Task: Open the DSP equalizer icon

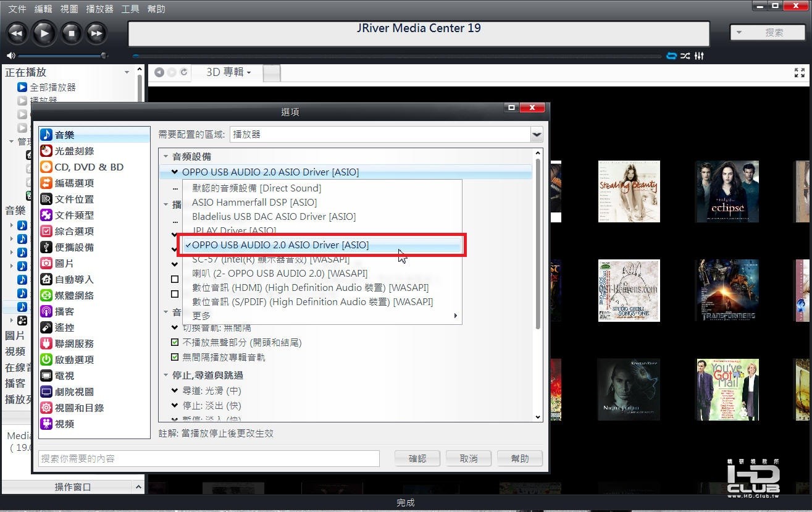Action: (x=699, y=56)
